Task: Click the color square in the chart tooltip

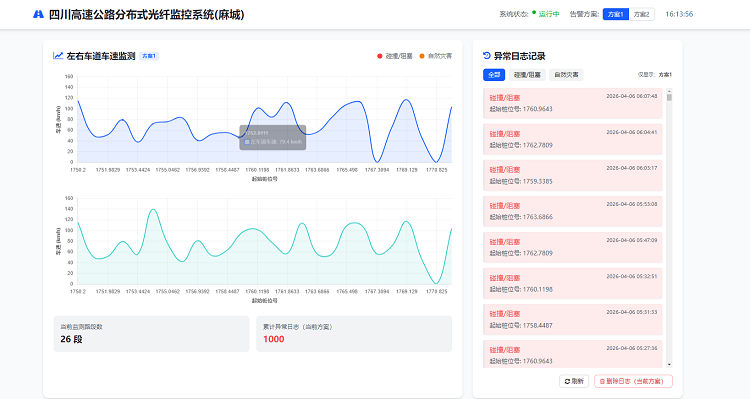Action: click(247, 142)
